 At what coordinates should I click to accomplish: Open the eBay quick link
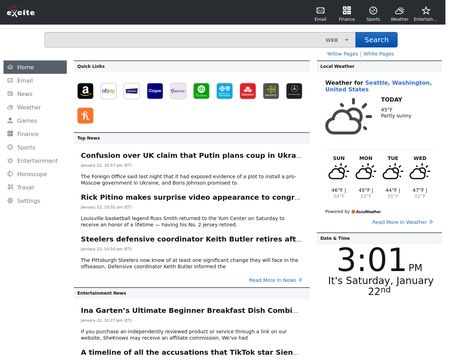[109, 91]
